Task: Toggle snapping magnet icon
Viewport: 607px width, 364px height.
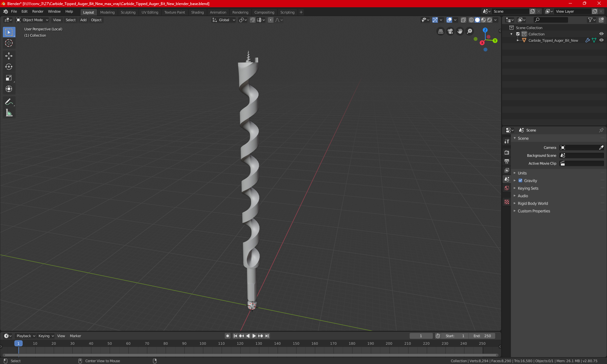Action: click(253, 20)
